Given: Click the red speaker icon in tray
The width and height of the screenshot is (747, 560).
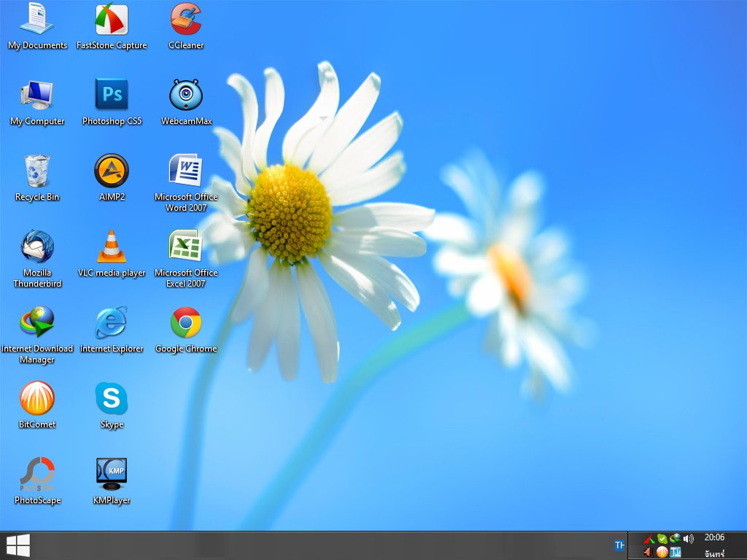Looking at the screenshot, I should [x=649, y=552].
